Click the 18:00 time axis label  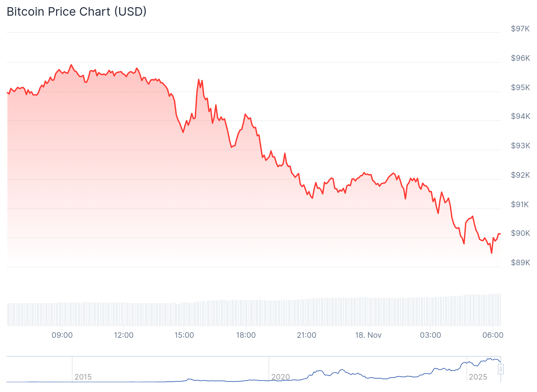point(246,335)
